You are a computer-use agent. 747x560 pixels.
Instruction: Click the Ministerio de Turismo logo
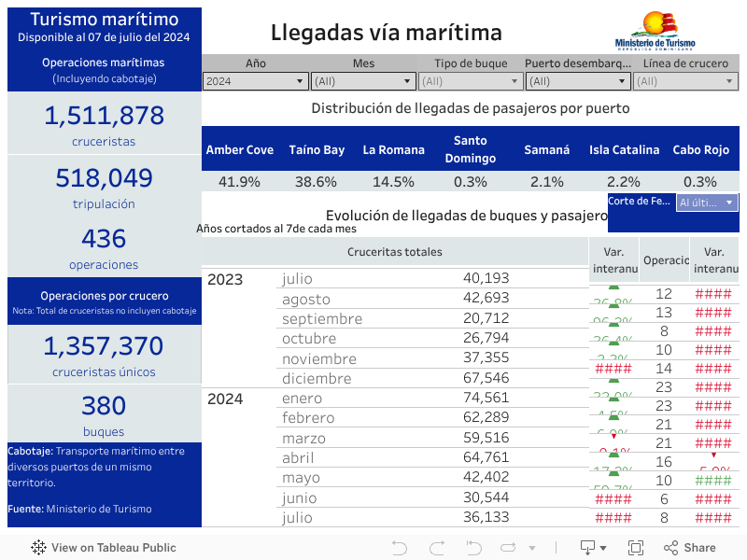pyautogui.click(x=659, y=28)
